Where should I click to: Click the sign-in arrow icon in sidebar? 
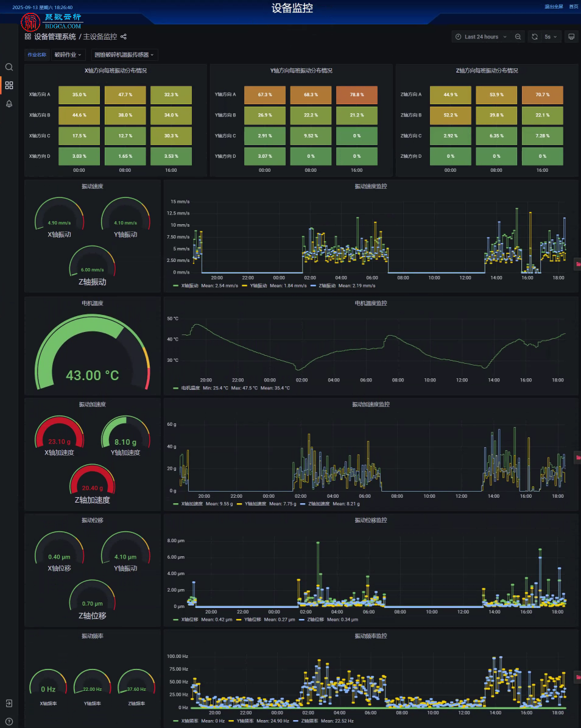[x=9, y=704]
